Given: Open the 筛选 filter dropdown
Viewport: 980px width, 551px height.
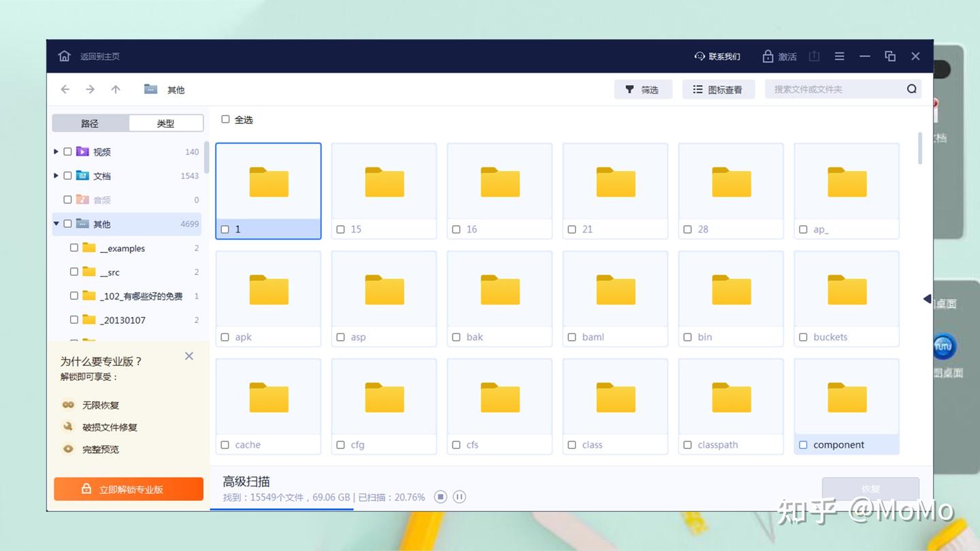Looking at the screenshot, I should point(643,89).
